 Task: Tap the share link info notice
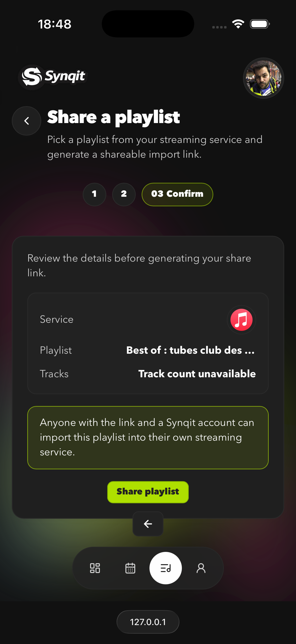148,437
